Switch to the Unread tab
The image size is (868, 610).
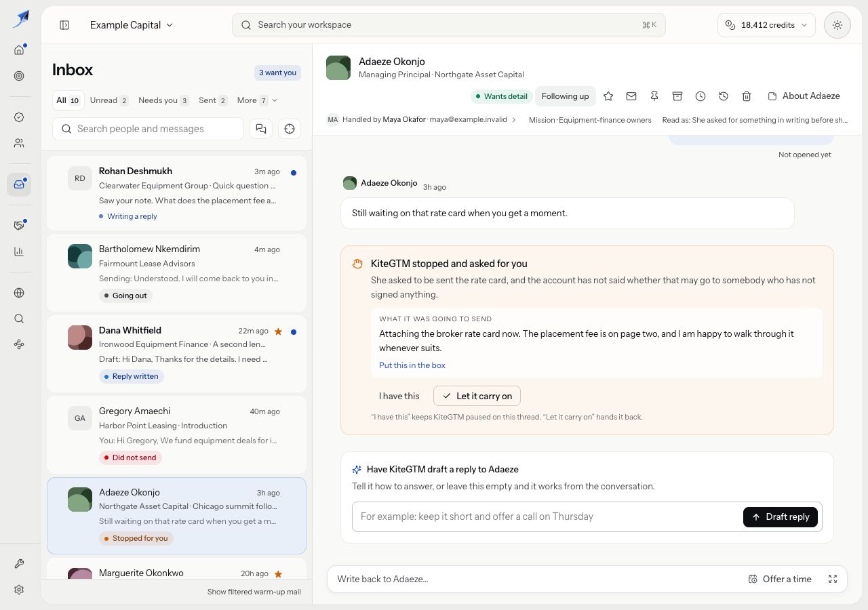click(109, 100)
